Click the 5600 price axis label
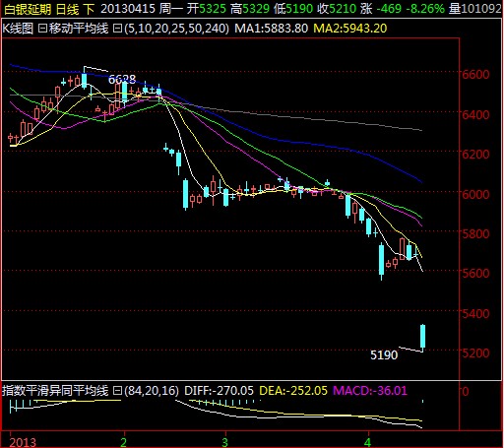The image size is (504, 448). [x=475, y=273]
